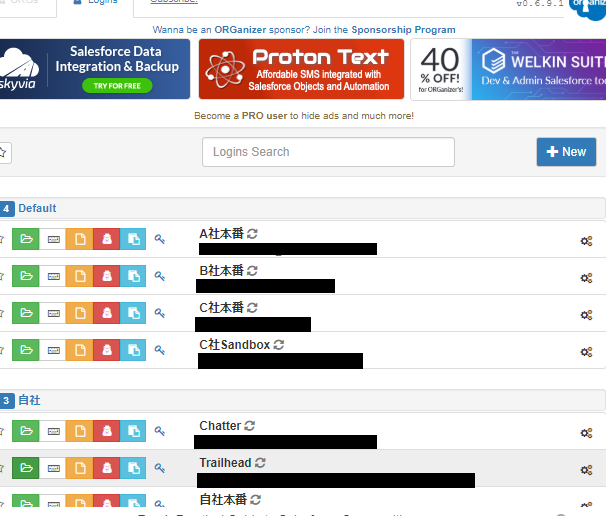Click orange page icon for C社本番
Viewport: 606px width, 516px height.
(x=79, y=313)
